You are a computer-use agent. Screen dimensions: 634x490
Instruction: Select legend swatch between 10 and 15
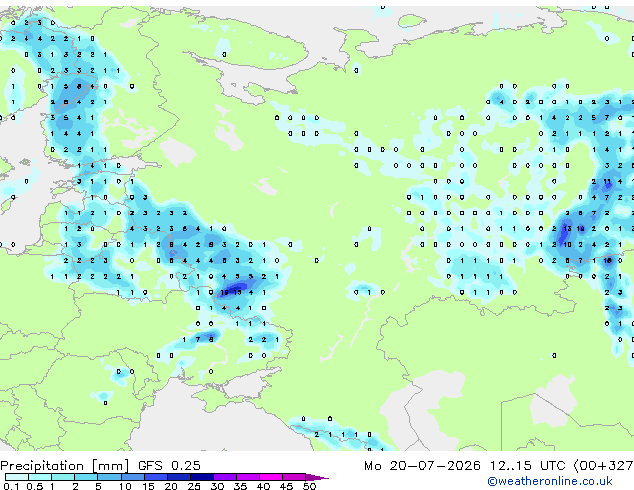132,477
